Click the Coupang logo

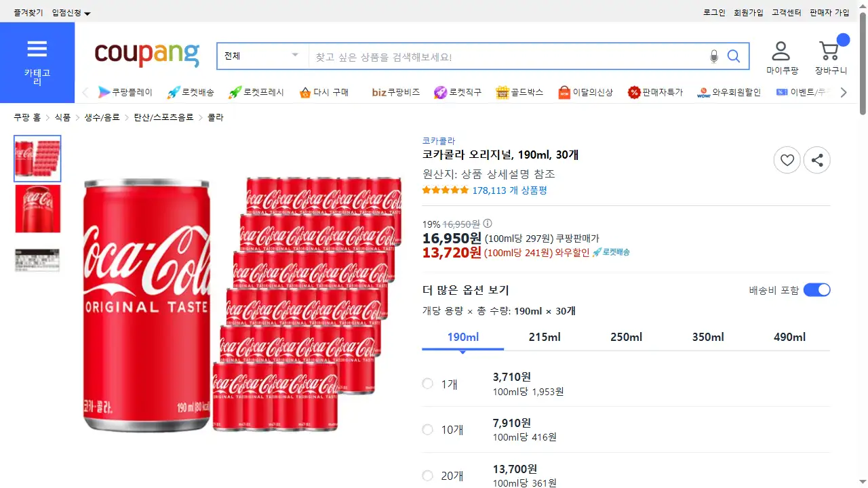(147, 54)
